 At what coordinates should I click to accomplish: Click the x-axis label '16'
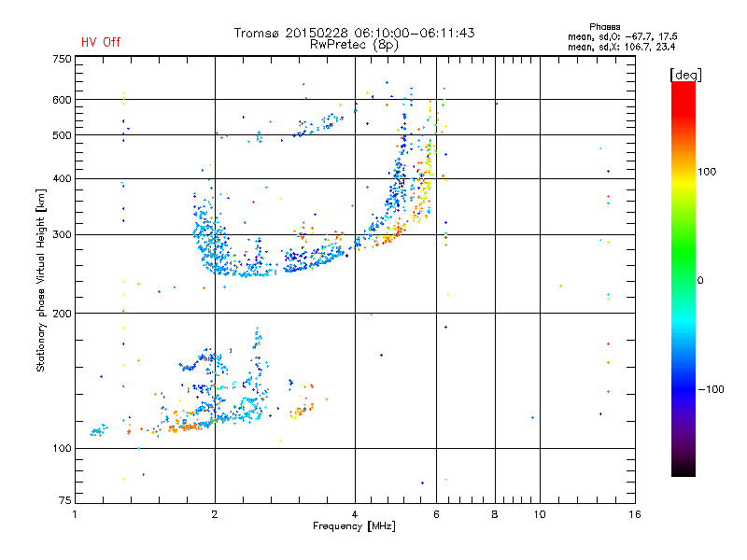635,514
